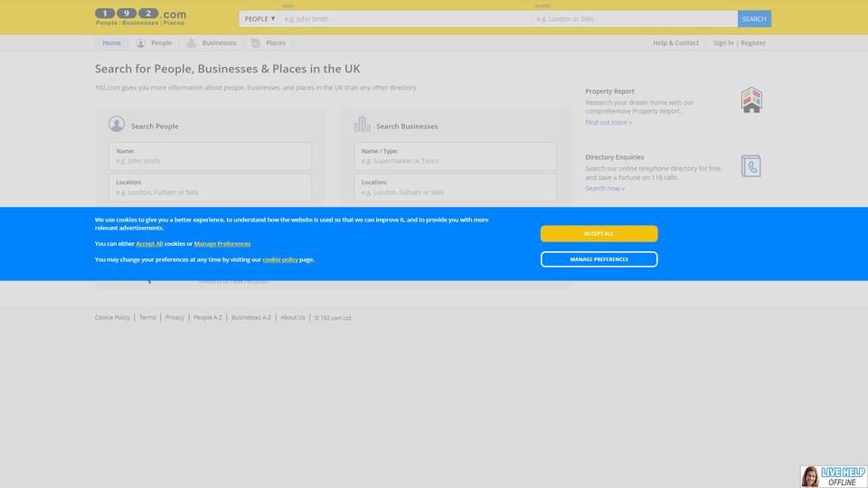Viewport: 868px width, 488px height.
Task: Focus the Search People Location field
Action: click(x=211, y=188)
